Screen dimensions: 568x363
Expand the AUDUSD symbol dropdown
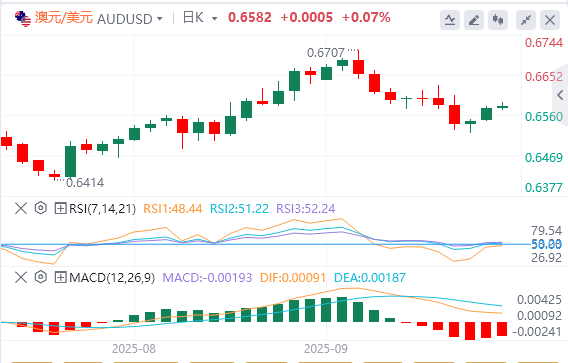(160, 18)
